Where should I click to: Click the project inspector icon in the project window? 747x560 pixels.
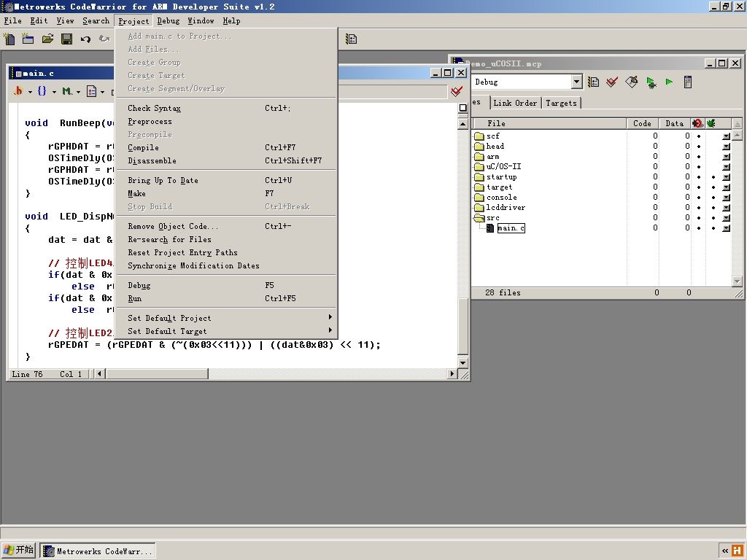click(687, 82)
